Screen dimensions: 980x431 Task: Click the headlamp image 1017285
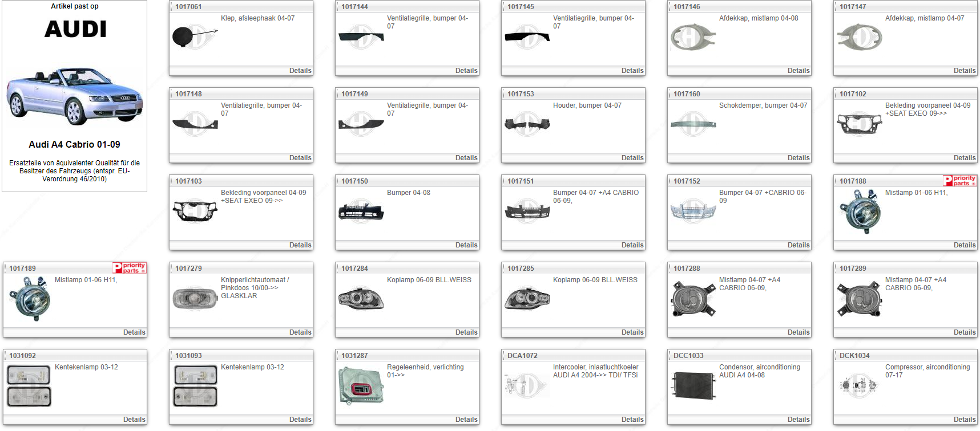(x=527, y=299)
